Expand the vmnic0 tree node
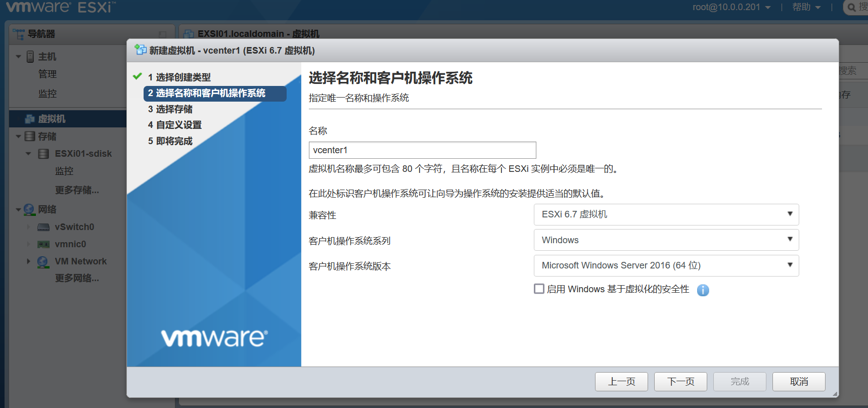 (x=28, y=244)
